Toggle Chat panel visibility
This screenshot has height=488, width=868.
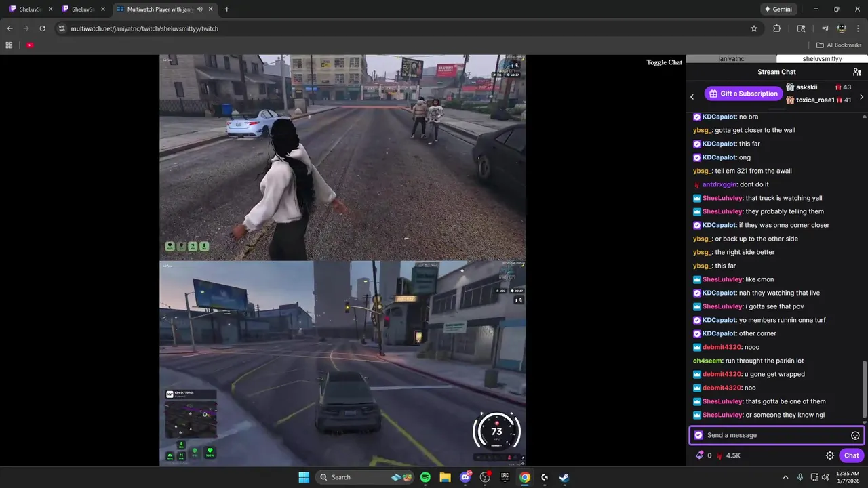tap(664, 62)
